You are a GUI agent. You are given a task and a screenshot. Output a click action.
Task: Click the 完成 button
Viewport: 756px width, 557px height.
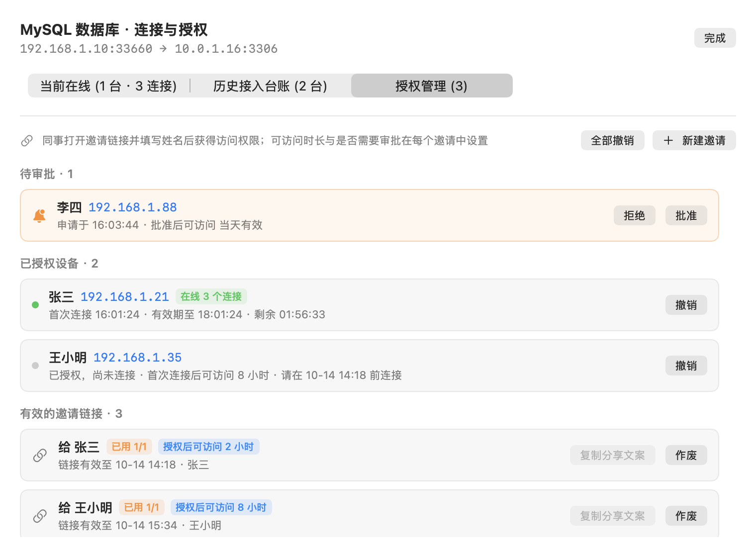click(x=715, y=38)
